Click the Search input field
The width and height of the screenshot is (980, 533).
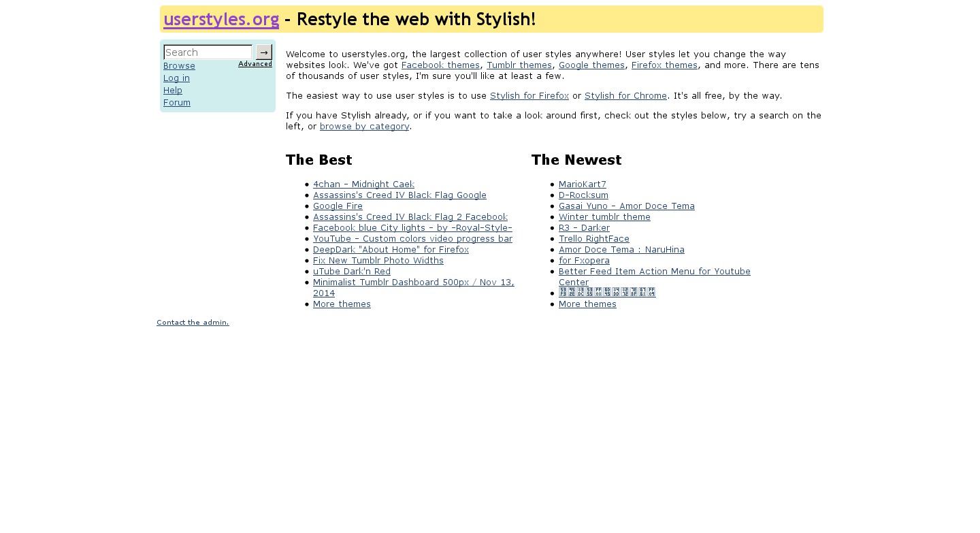point(208,52)
